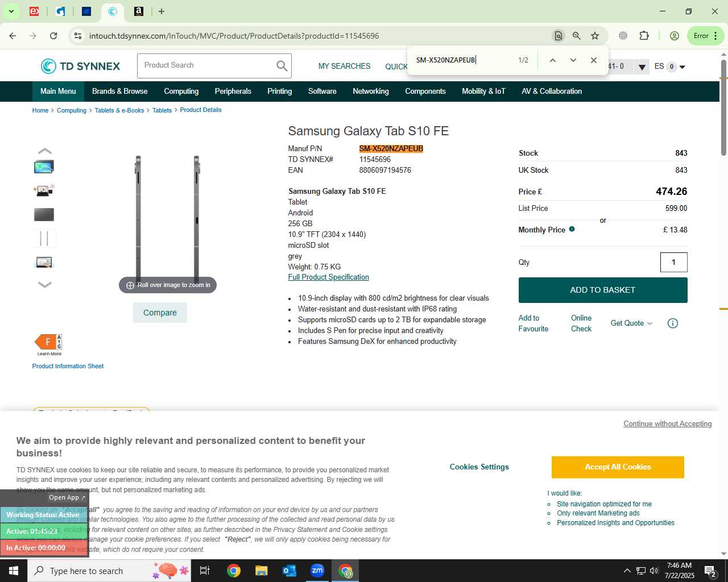728x582 pixels.
Task: Click the Qty quantity field
Action: click(674, 263)
